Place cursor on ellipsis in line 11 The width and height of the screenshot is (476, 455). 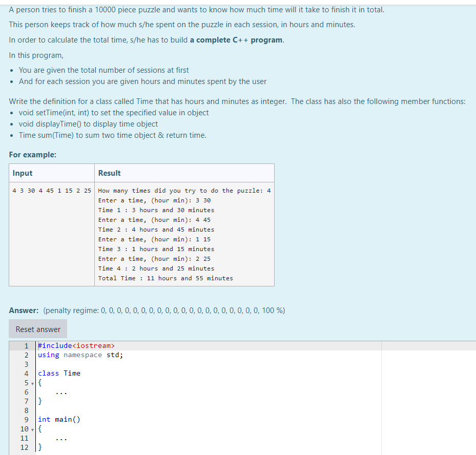click(x=61, y=439)
